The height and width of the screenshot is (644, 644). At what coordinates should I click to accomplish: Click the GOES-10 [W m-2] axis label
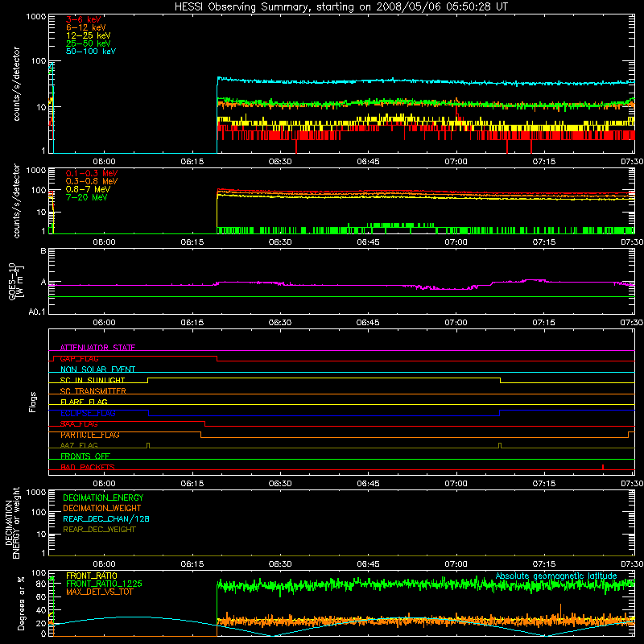[15, 281]
